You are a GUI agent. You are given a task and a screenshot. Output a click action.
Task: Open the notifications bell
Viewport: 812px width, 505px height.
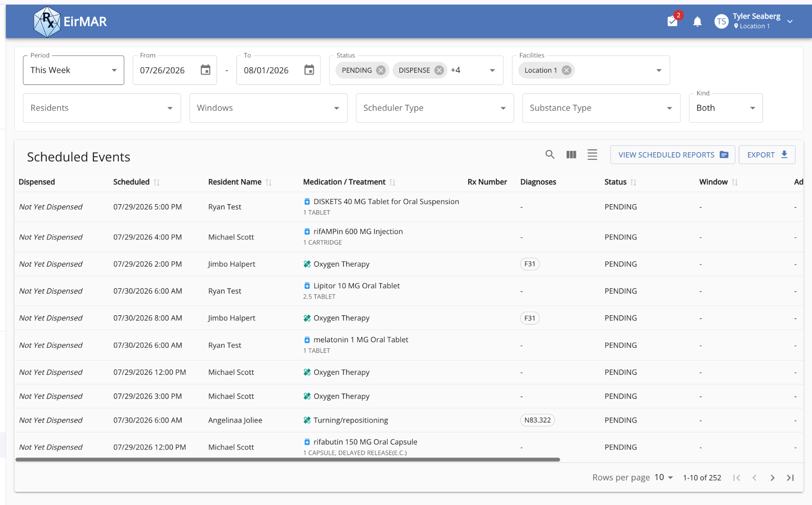point(697,22)
